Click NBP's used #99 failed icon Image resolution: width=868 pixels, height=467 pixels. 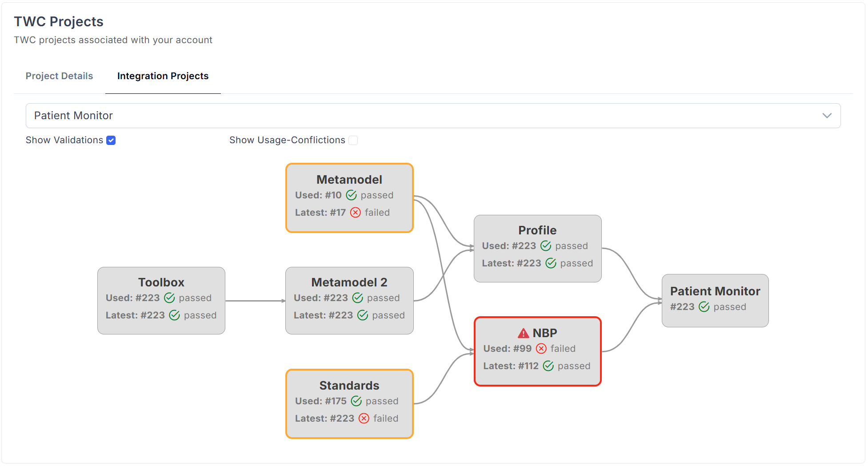pyautogui.click(x=541, y=349)
